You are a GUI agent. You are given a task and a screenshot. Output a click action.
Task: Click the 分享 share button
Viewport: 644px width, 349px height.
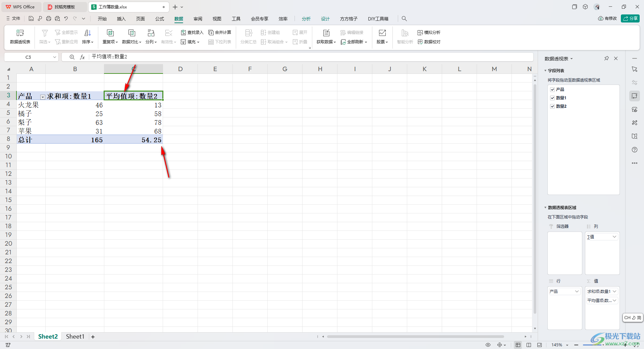[630, 18]
